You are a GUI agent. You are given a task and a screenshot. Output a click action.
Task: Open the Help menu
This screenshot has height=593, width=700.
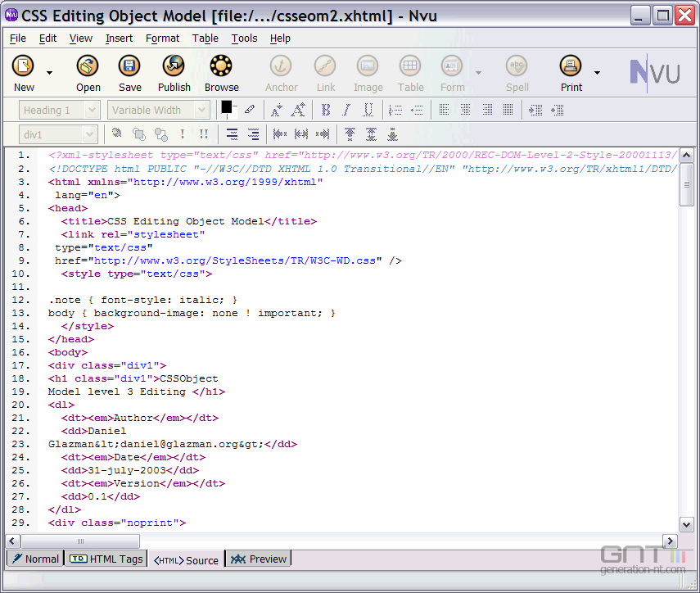pyautogui.click(x=280, y=38)
